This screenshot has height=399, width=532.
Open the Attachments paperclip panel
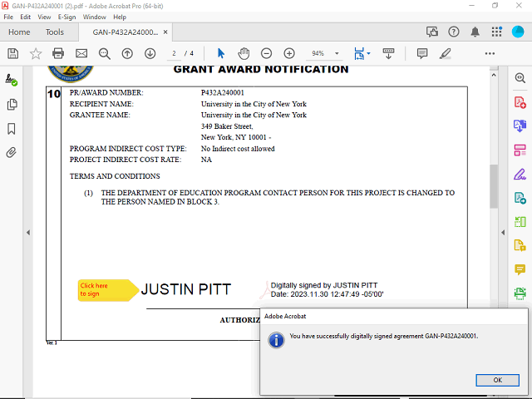pyautogui.click(x=12, y=153)
